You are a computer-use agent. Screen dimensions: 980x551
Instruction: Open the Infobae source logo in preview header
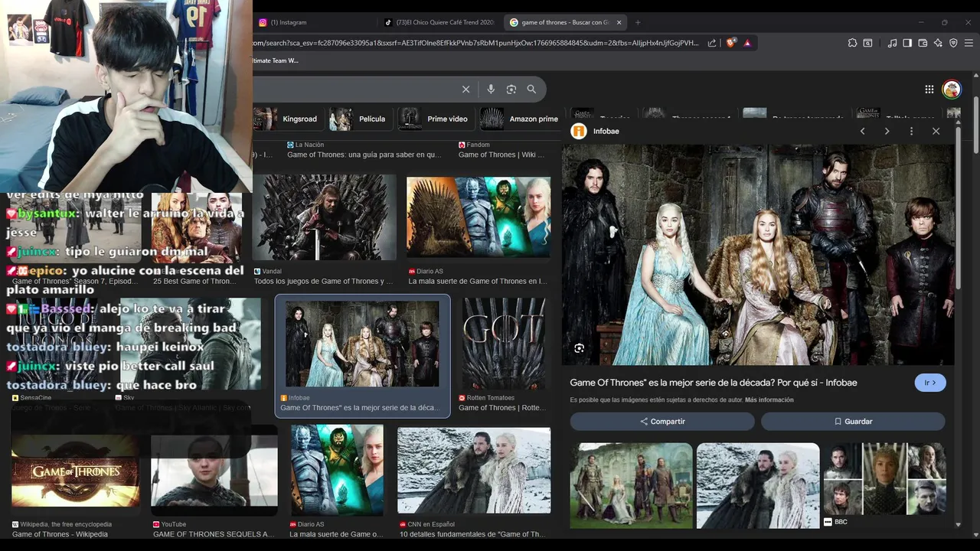[x=579, y=131]
